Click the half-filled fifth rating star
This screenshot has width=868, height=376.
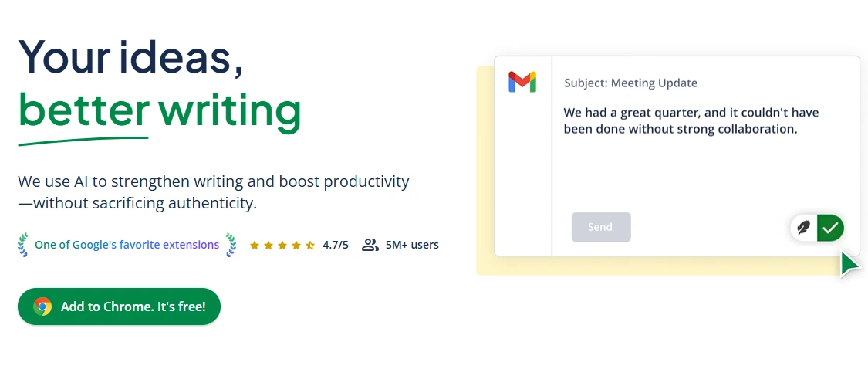point(310,246)
